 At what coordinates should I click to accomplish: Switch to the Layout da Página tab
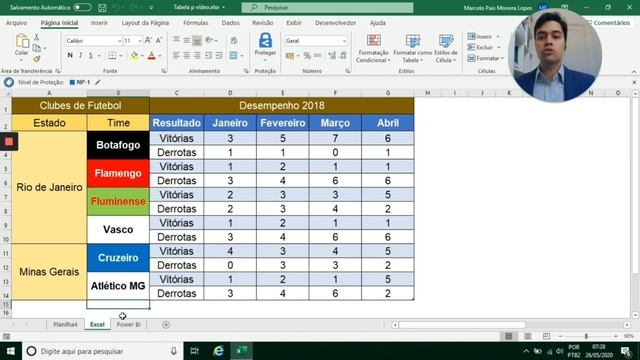(x=145, y=23)
